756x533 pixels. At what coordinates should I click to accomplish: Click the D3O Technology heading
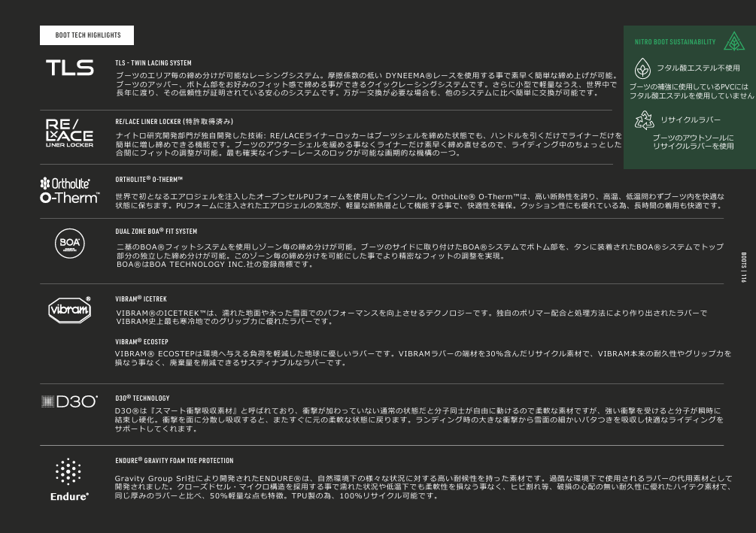coord(142,398)
